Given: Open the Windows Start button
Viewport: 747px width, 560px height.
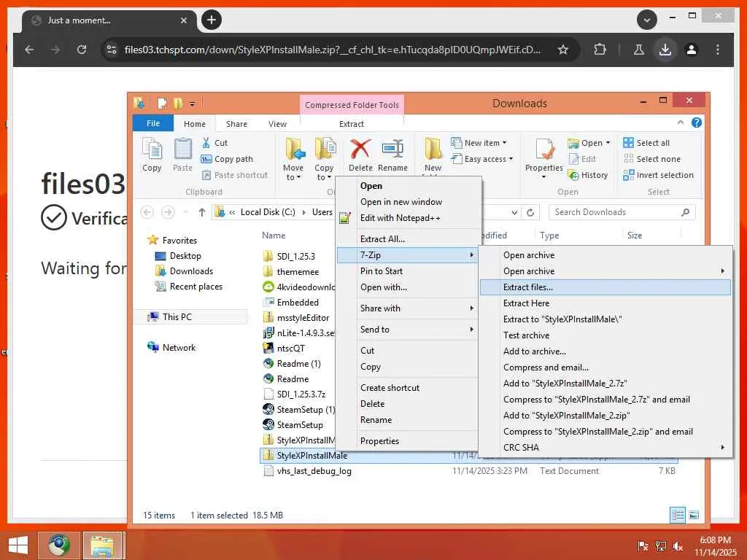Looking at the screenshot, I should coord(18,545).
